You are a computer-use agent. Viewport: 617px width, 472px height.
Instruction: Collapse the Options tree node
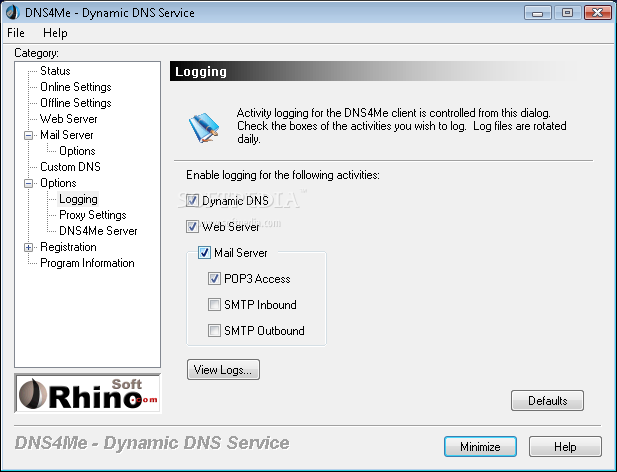click(x=28, y=183)
